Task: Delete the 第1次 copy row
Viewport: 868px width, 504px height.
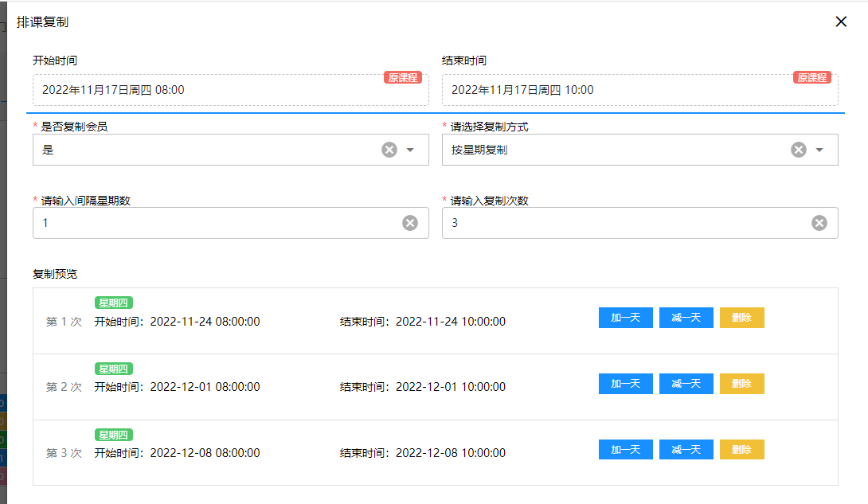Action: click(741, 318)
